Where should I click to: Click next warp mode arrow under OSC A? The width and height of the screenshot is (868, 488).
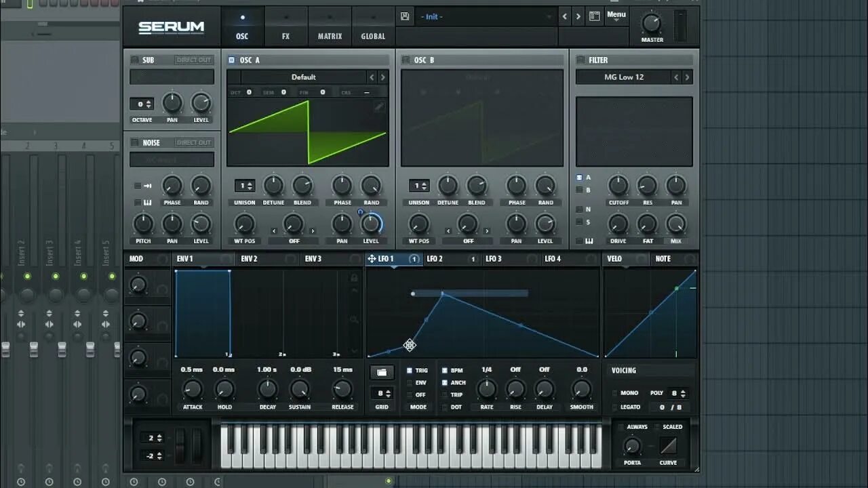[313, 231]
